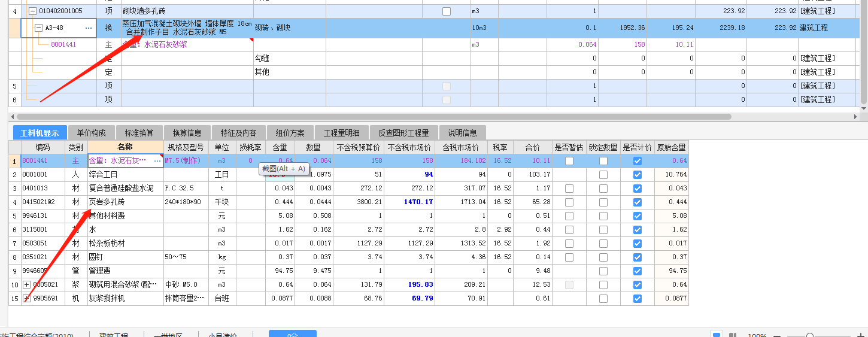Click the vertical scrollbar of the upper grid
868x337 pixels.
pyautogui.click(x=863, y=51)
